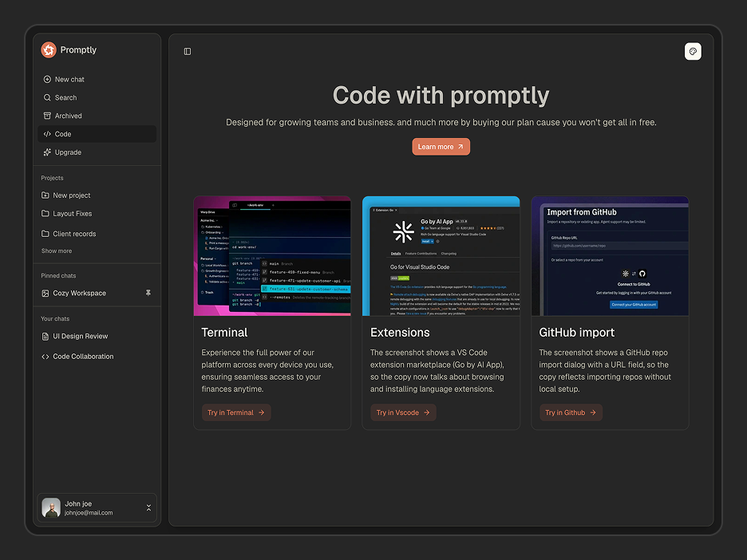Viewport: 747px width, 560px height.
Task: Unpin Cozy Workspace with pin icon
Action: coord(148,293)
